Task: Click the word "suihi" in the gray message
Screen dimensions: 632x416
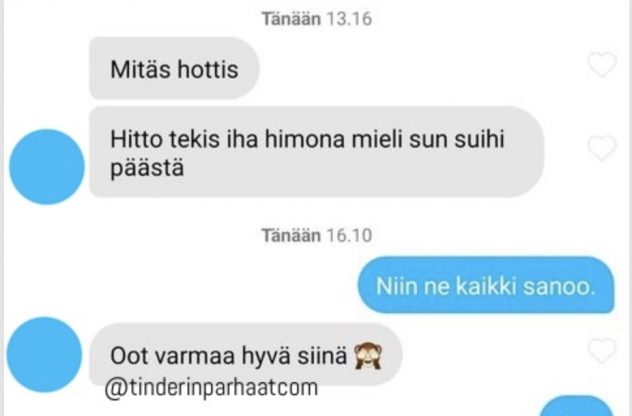Action: (480, 139)
